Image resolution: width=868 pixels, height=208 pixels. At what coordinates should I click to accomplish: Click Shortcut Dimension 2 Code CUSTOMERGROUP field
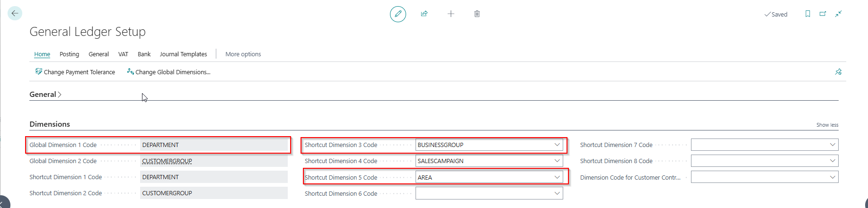[x=214, y=193]
